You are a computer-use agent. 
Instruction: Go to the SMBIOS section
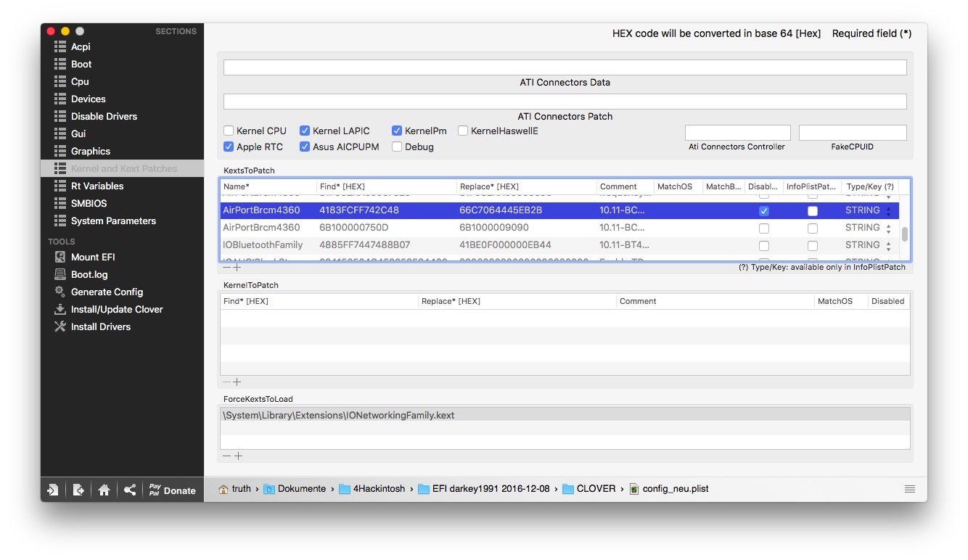click(x=89, y=203)
